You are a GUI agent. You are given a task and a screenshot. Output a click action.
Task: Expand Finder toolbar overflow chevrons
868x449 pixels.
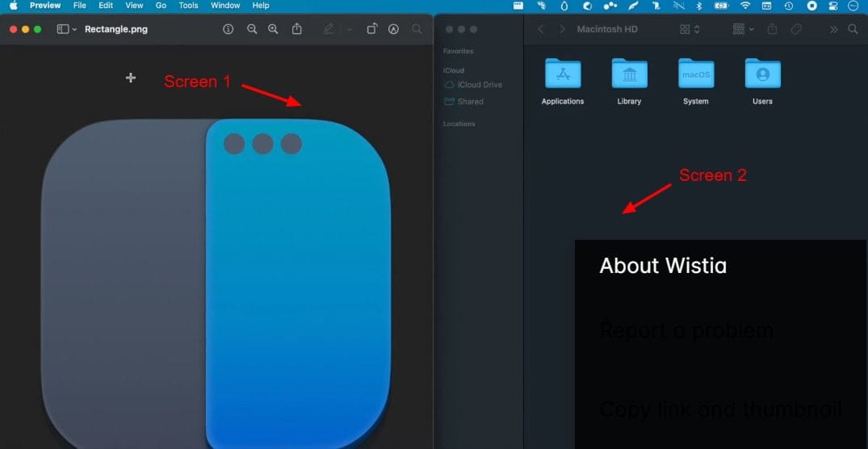point(833,29)
